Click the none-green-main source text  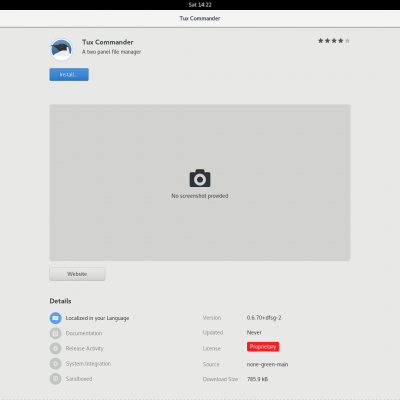267,364
